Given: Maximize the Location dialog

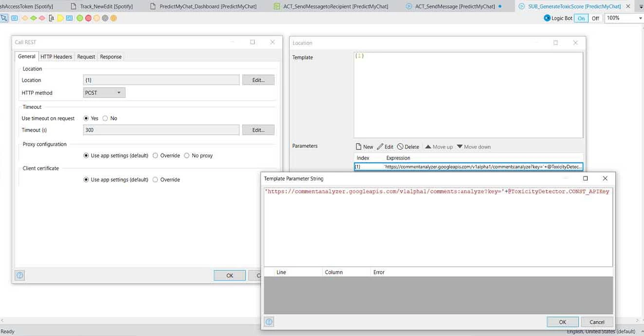Looking at the screenshot, I should [555, 43].
